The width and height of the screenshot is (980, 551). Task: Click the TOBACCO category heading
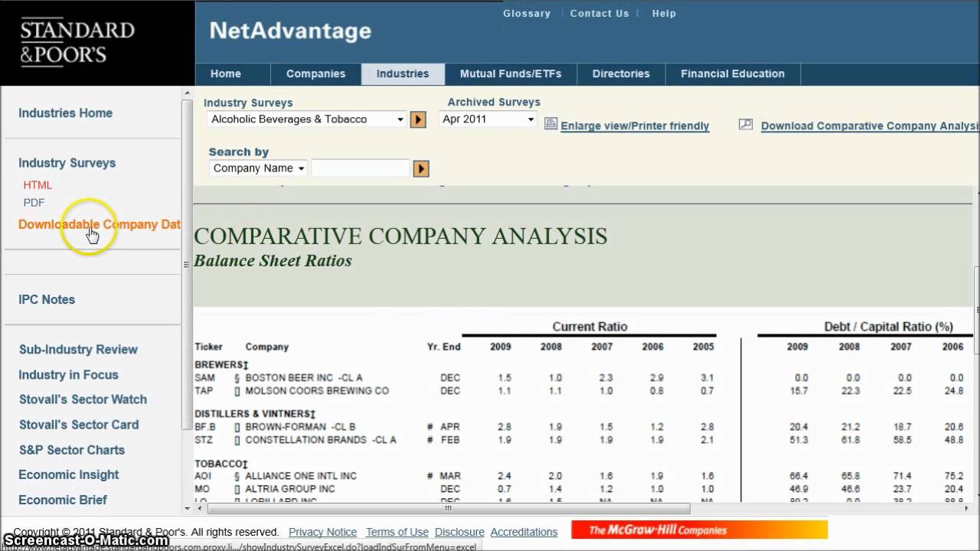pyautogui.click(x=221, y=465)
